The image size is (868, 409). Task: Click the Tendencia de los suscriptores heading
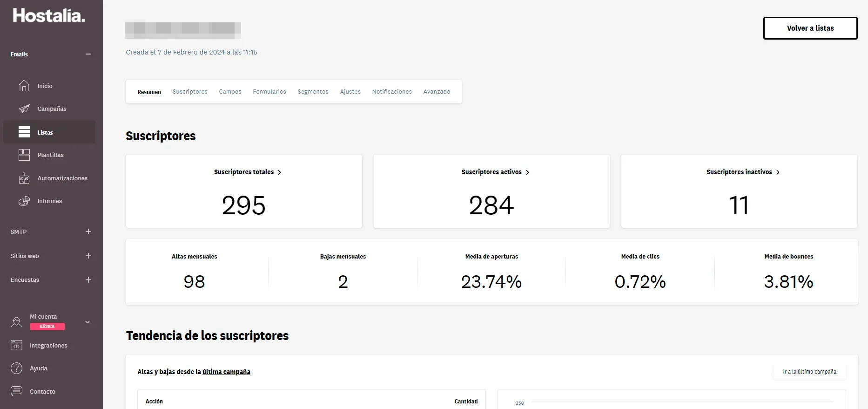click(207, 336)
